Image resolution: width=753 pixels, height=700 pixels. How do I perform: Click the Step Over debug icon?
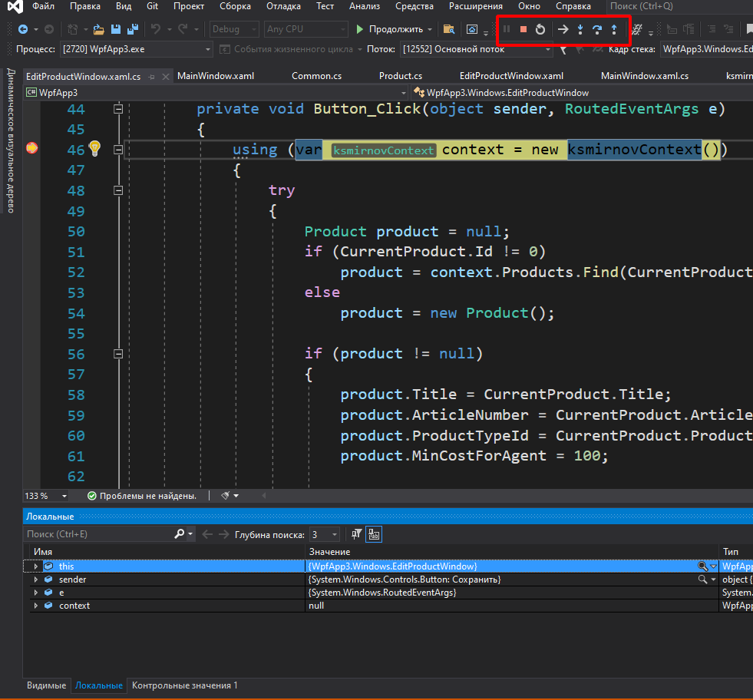[596, 30]
